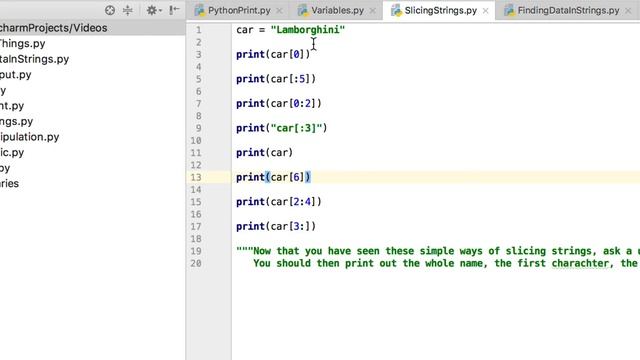Open the file ending in nt.py
This screenshot has width=640, height=360.
12,106
